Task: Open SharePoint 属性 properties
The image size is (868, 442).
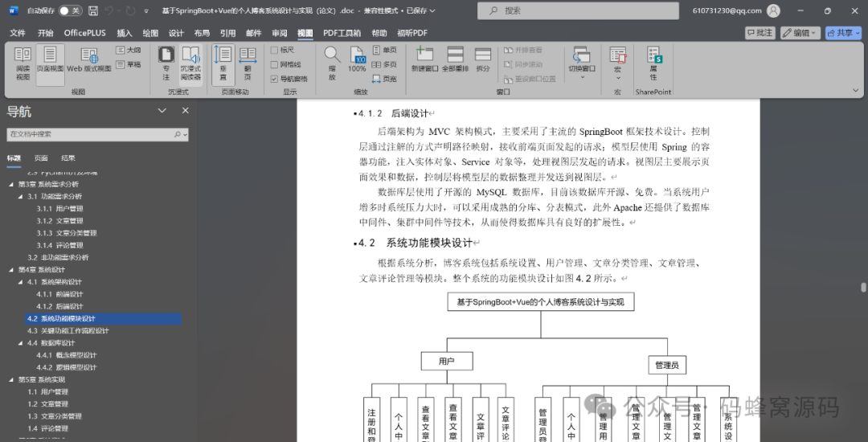Action: tap(653, 65)
